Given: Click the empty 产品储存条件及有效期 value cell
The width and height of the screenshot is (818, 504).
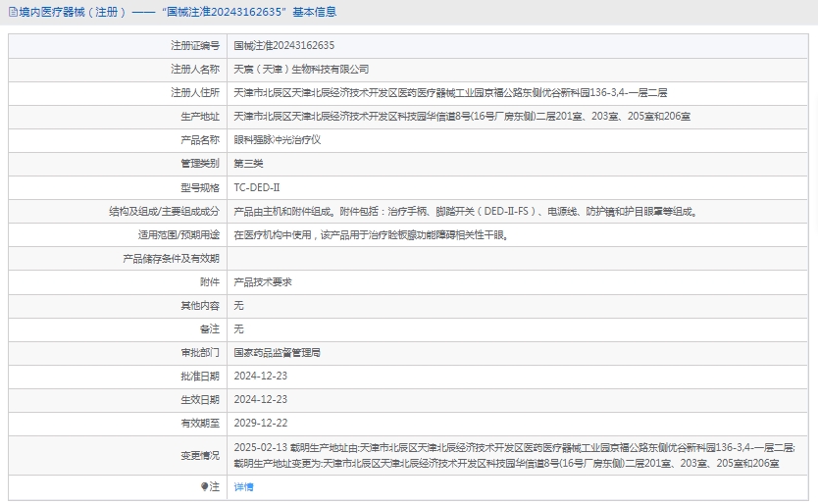Looking at the screenshot, I should tap(518, 258).
